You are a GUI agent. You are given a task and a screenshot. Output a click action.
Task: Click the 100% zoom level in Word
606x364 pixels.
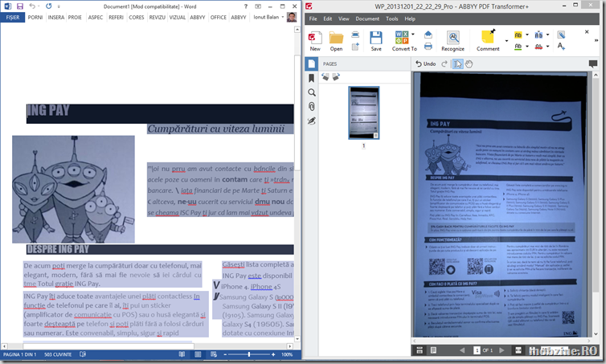coord(287,354)
